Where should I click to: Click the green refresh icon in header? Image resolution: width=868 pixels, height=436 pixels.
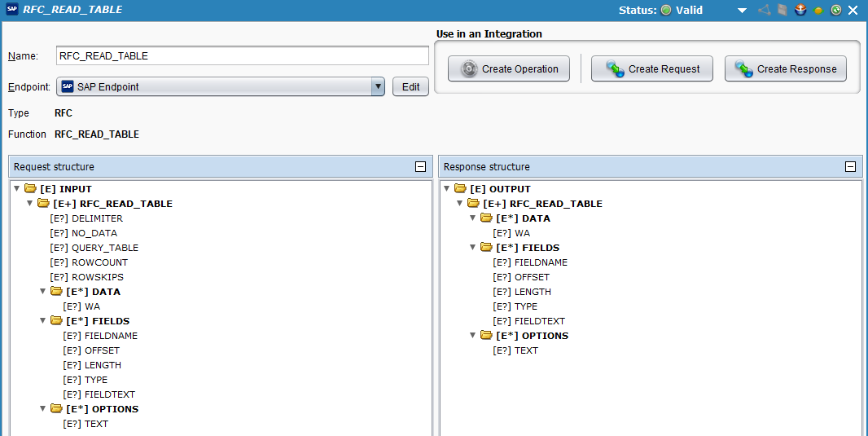[x=835, y=11]
